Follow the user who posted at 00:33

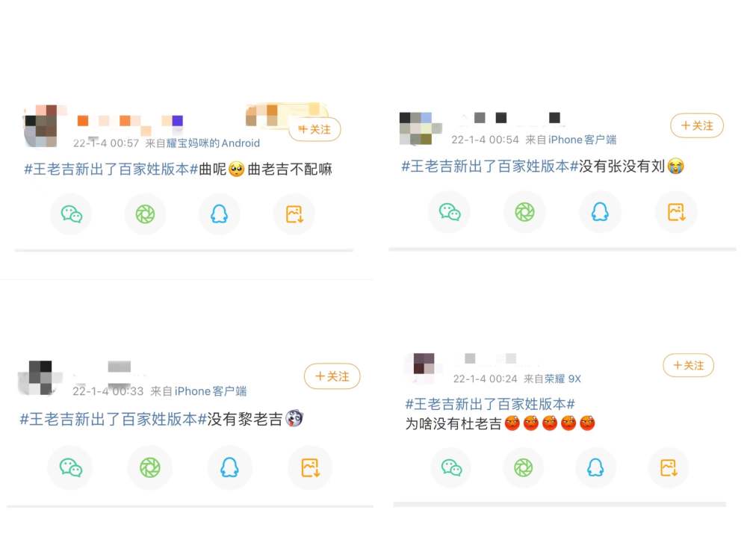(332, 376)
